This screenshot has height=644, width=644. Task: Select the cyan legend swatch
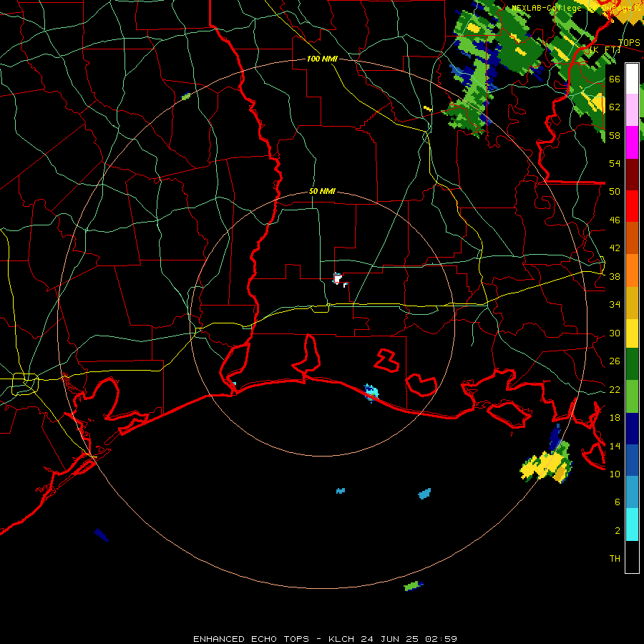point(632,525)
